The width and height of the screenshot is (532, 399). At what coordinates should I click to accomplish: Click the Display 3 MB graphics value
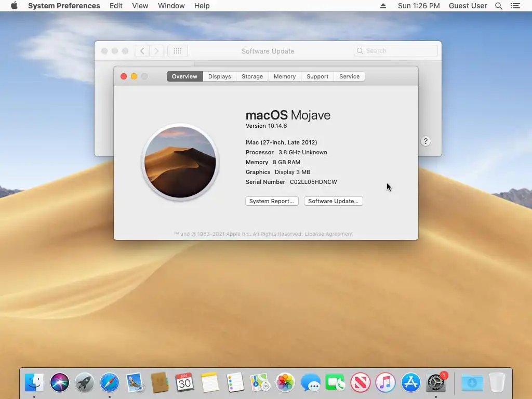pyautogui.click(x=292, y=172)
